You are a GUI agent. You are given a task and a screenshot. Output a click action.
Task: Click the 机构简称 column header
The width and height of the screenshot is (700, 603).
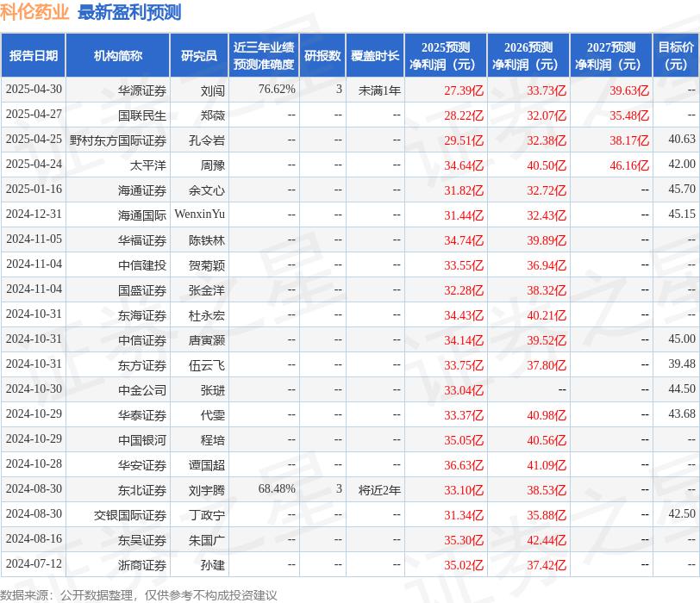click(x=118, y=55)
